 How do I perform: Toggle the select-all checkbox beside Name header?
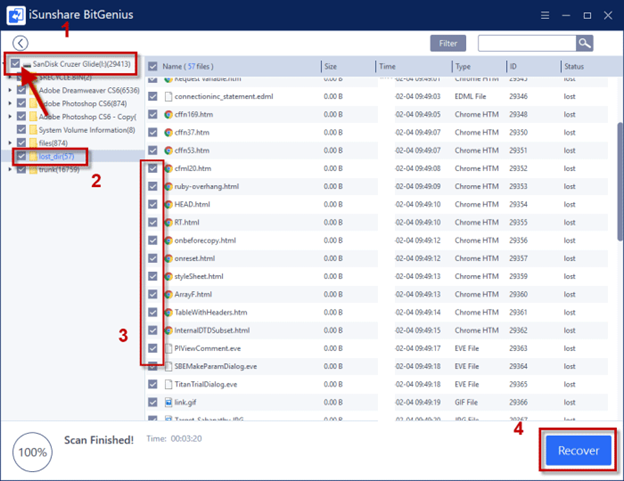point(152,66)
